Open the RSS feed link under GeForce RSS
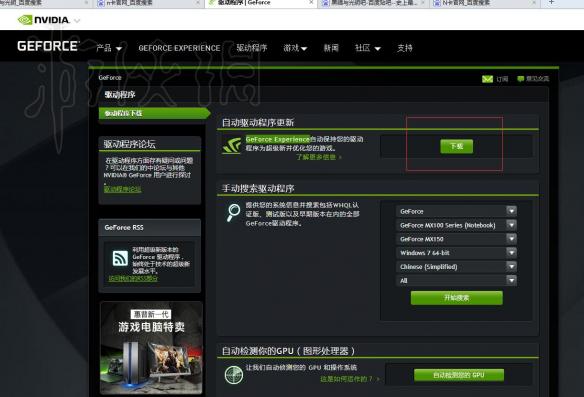The image size is (584, 397). (x=133, y=278)
